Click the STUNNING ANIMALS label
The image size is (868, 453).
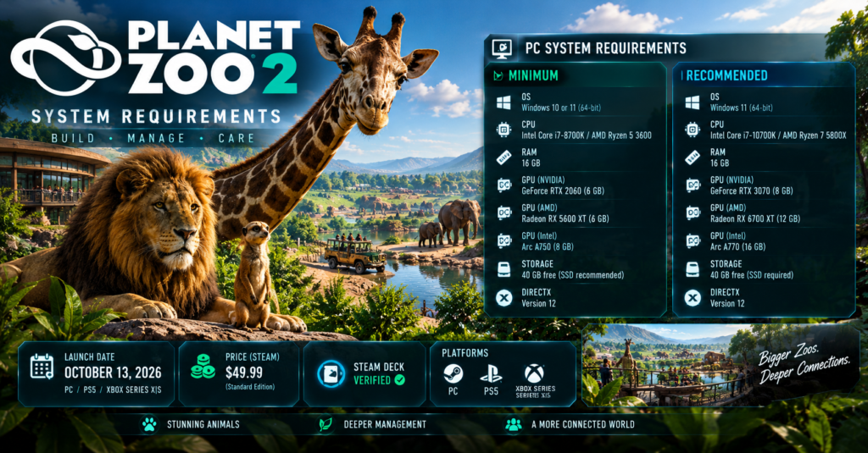click(x=203, y=425)
